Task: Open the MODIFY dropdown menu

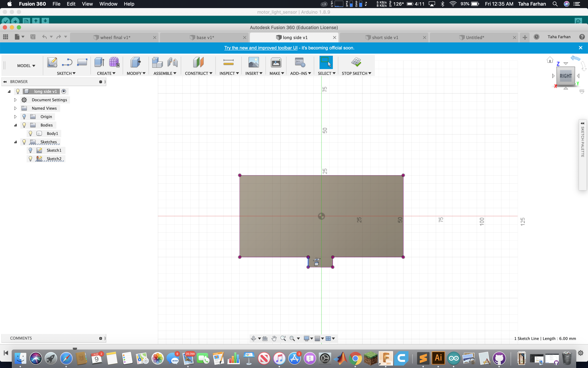Action: coord(136,73)
